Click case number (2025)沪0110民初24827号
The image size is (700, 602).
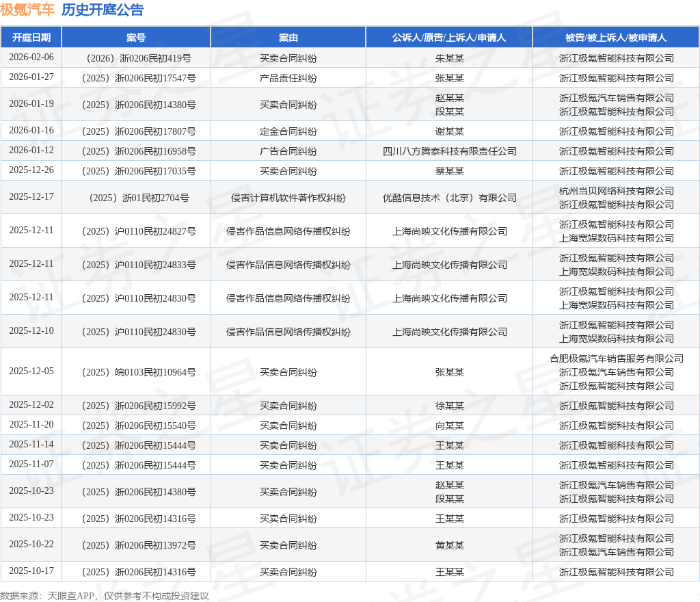tap(136, 231)
